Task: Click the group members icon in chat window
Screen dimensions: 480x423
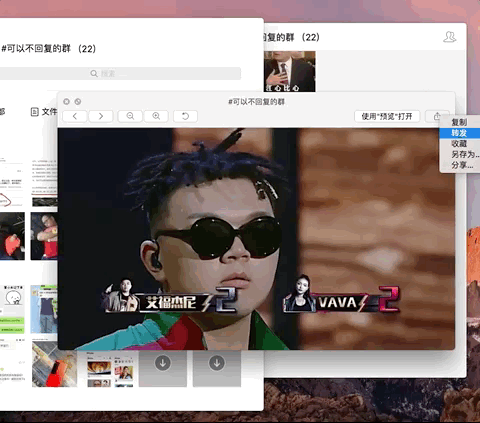Action: [450, 37]
